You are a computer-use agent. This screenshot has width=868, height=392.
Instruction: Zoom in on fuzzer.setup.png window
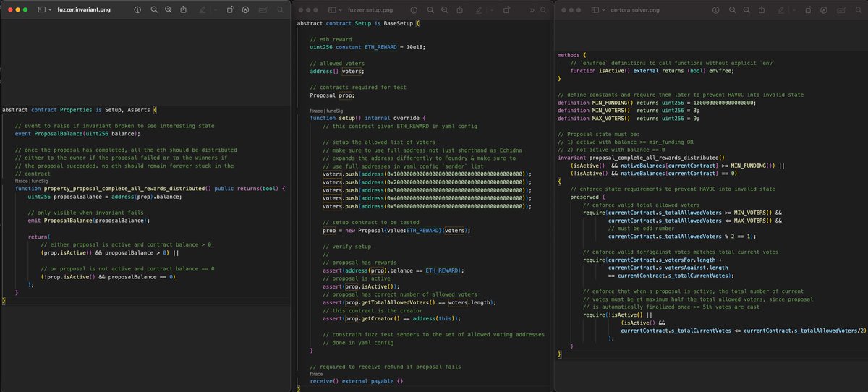[445, 10]
